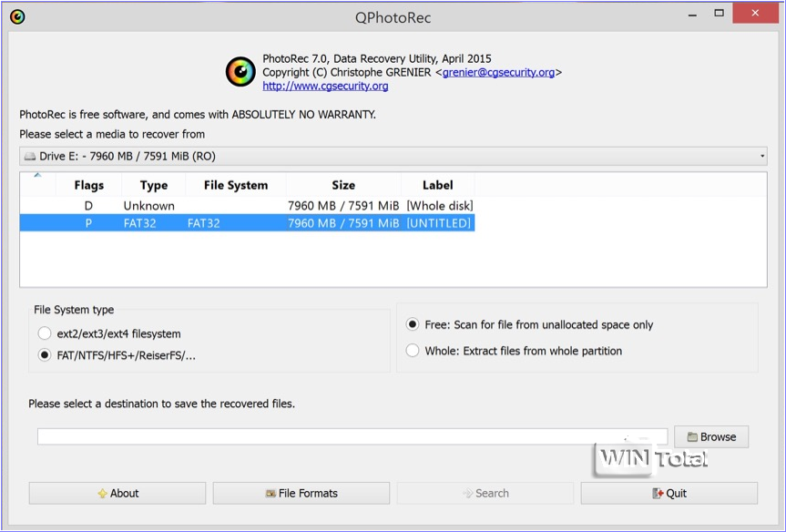786x532 pixels.
Task: Click the P flag cell
Action: 88,223
